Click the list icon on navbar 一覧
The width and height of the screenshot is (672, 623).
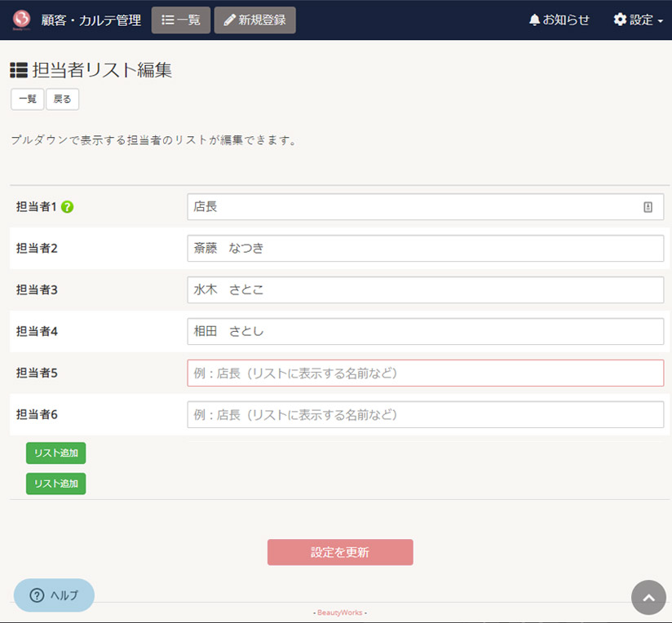[x=167, y=20]
